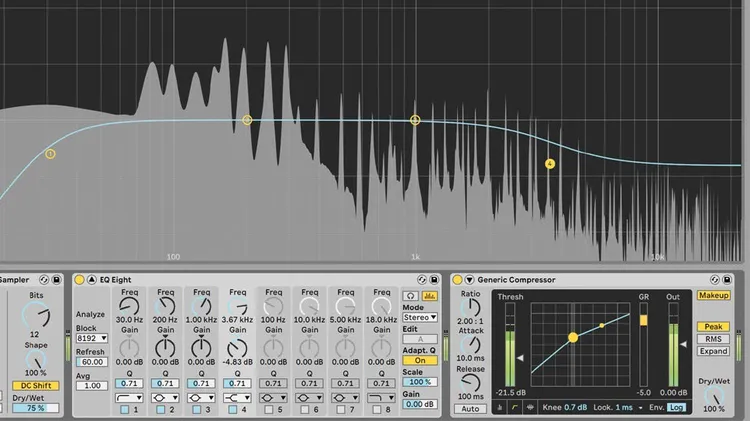Click the Edit A button

(x=420, y=339)
